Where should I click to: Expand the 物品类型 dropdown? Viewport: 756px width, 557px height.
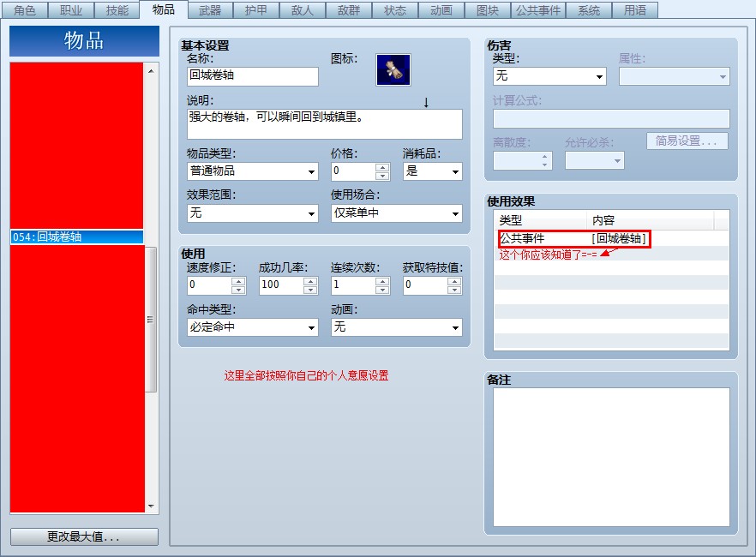click(x=253, y=171)
